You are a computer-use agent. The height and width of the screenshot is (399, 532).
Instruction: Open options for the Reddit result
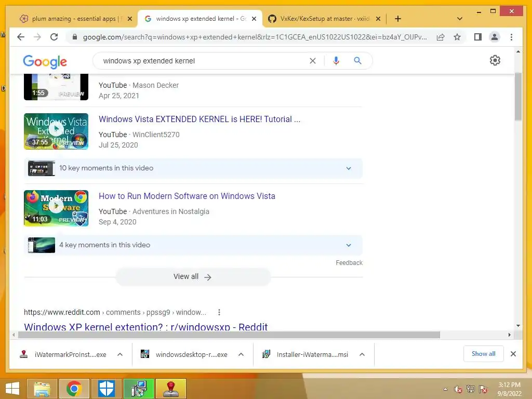point(219,312)
